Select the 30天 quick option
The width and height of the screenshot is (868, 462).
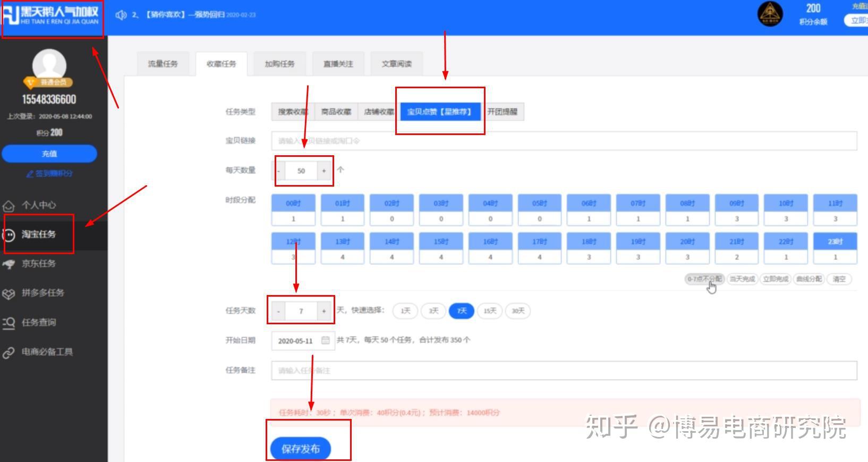click(x=518, y=311)
